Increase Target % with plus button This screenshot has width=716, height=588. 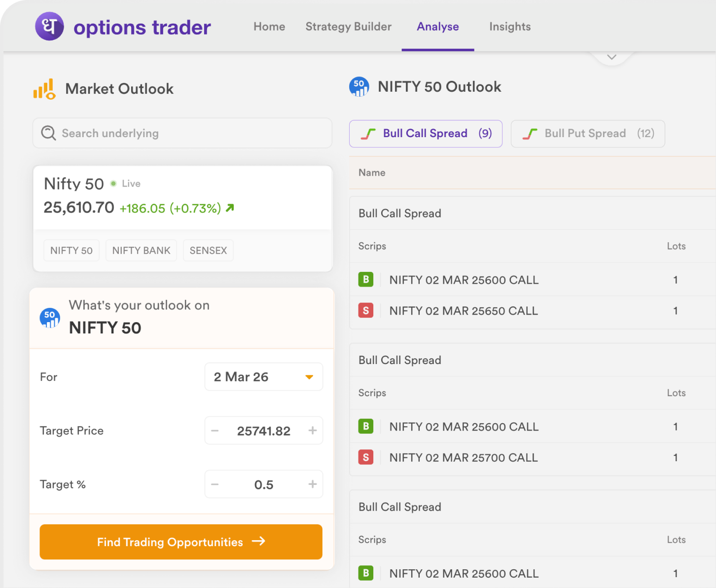point(313,484)
